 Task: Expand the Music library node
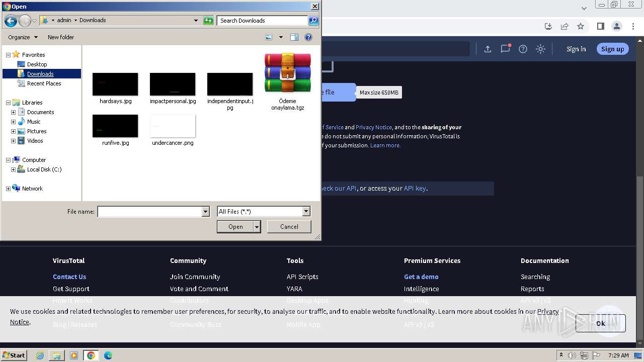[x=13, y=122]
